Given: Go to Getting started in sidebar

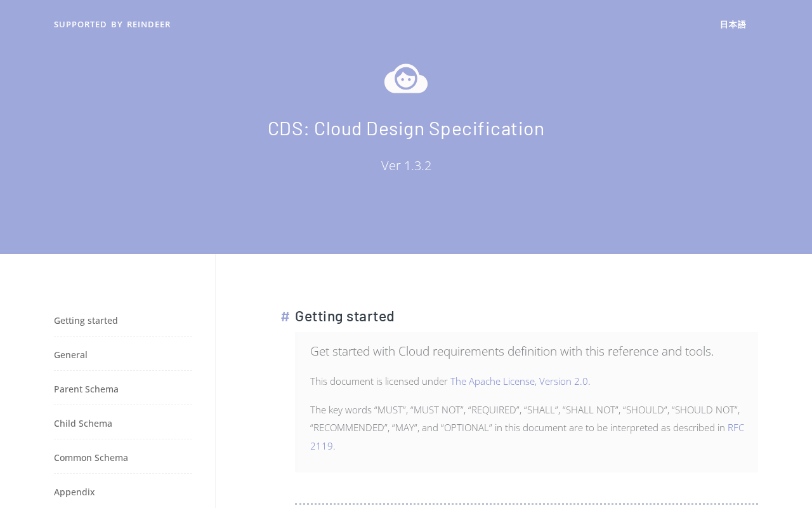Looking at the screenshot, I should [86, 321].
